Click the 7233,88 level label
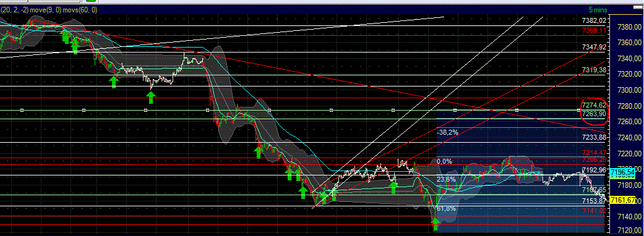 (x=595, y=137)
